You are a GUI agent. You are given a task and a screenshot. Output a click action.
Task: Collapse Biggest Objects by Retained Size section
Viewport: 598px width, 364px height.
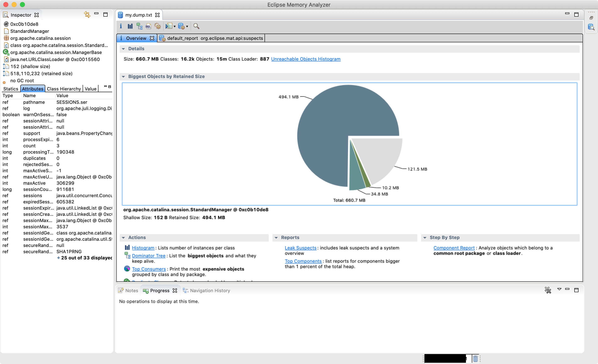point(123,77)
